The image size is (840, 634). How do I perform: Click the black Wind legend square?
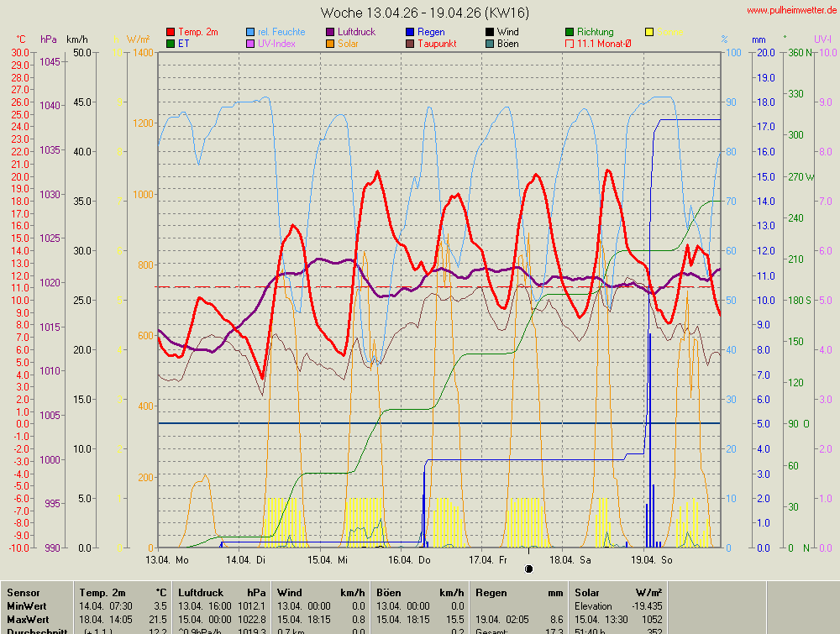491,32
